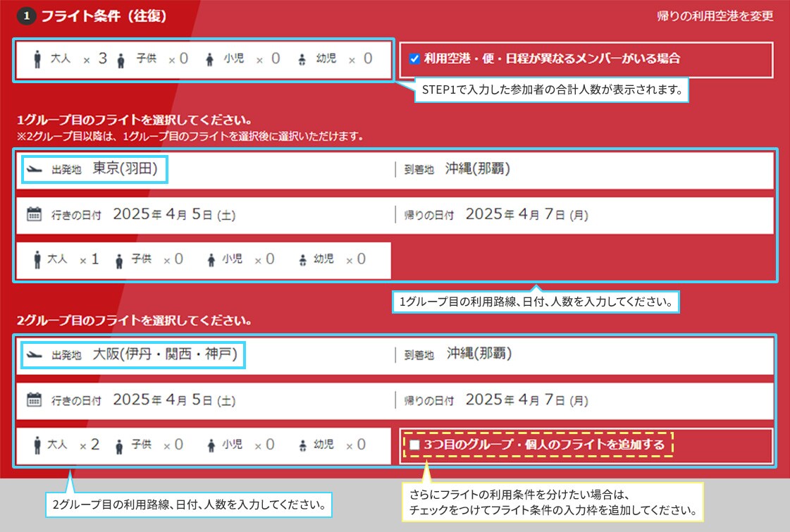Viewport: 790px width, 532px height.
Task: Click the 小児 icon in the total passengers row
Action: coord(211,60)
